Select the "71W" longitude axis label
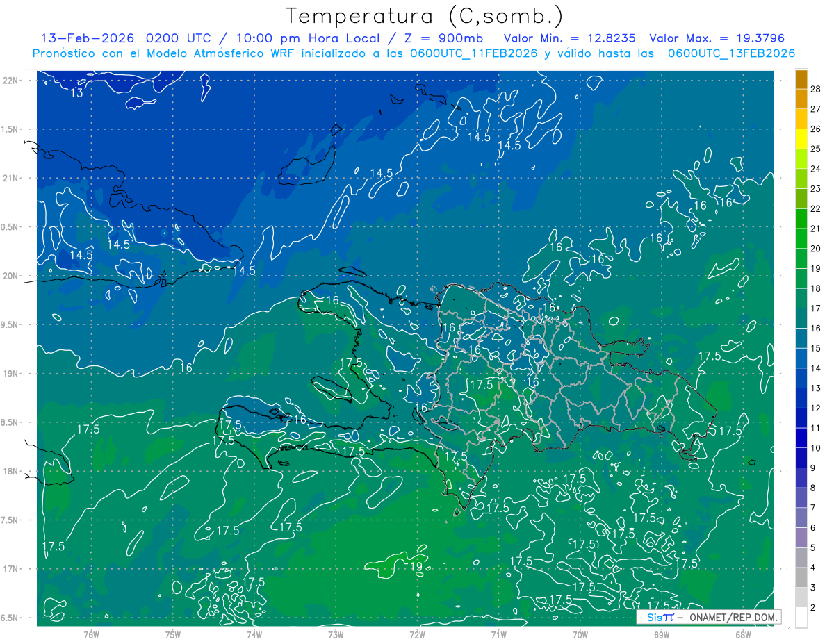This screenshot has height=644, width=834. (x=498, y=634)
